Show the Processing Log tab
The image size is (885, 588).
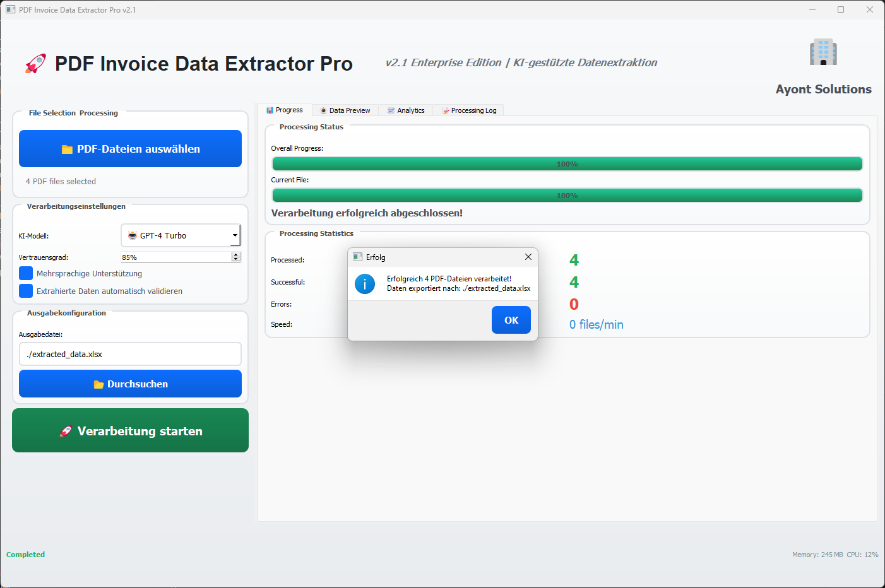(x=469, y=110)
